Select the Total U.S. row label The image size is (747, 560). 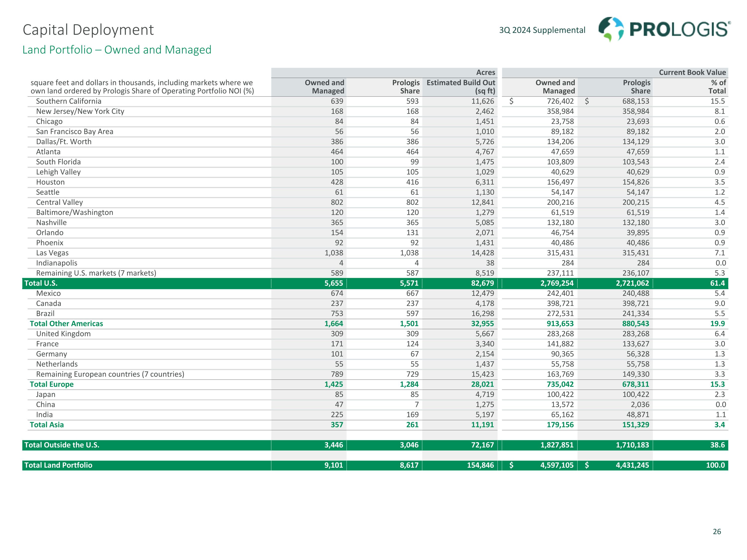(41, 283)
